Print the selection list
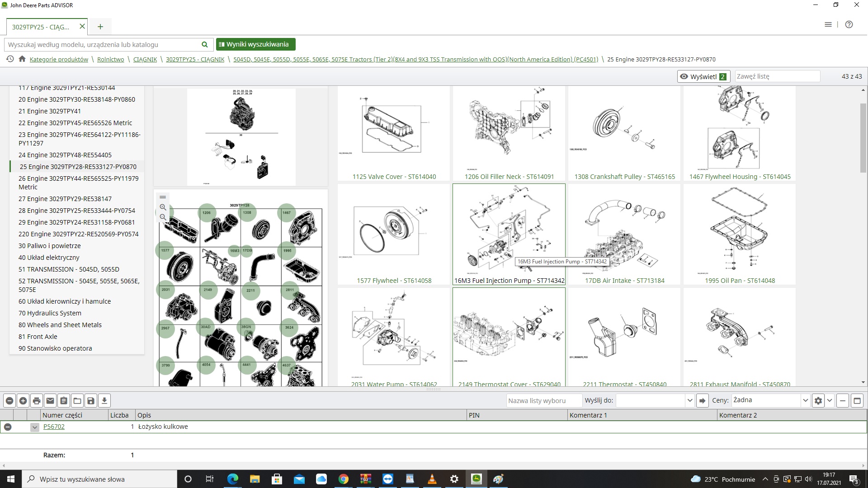The height and width of the screenshot is (488, 868). [37, 401]
